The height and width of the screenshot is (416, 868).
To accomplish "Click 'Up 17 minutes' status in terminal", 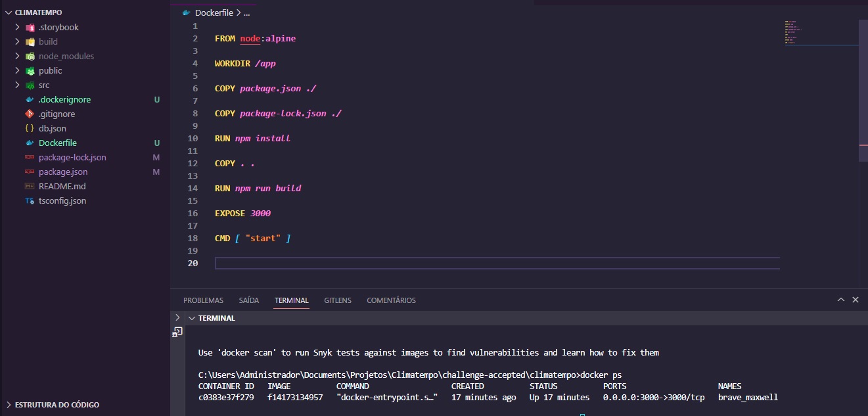I will [x=559, y=398].
